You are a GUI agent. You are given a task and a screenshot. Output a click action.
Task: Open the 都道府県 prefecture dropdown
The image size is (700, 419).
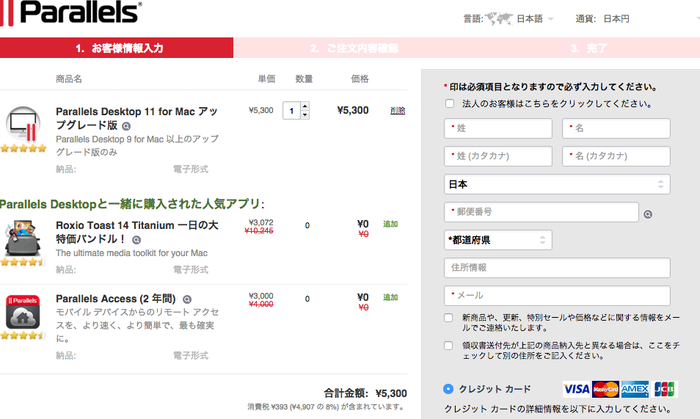coord(498,240)
